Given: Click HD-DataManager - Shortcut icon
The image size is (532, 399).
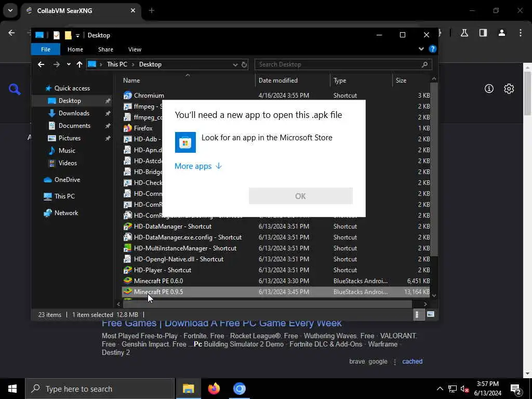Looking at the screenshot, I should point(128,227).
